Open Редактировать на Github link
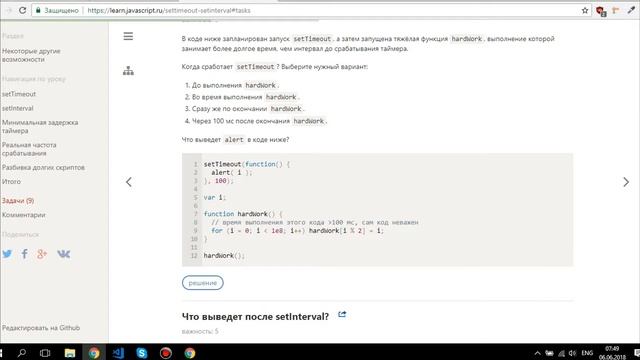 click(x=41, y=328)
